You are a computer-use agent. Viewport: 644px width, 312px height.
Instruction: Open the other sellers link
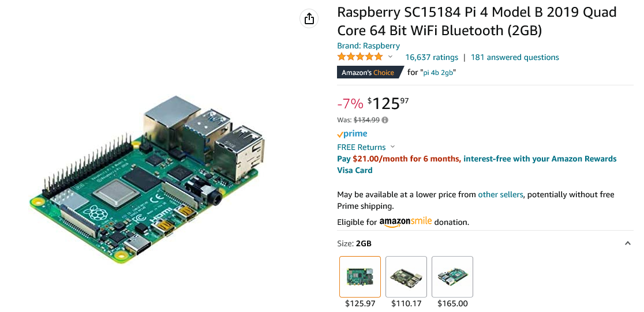click(x=500, y=194)
